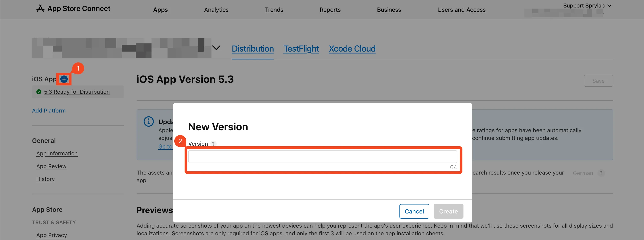644x240 pixels.
Task: Open Users and Access in navigation
Action: [461, 10]
